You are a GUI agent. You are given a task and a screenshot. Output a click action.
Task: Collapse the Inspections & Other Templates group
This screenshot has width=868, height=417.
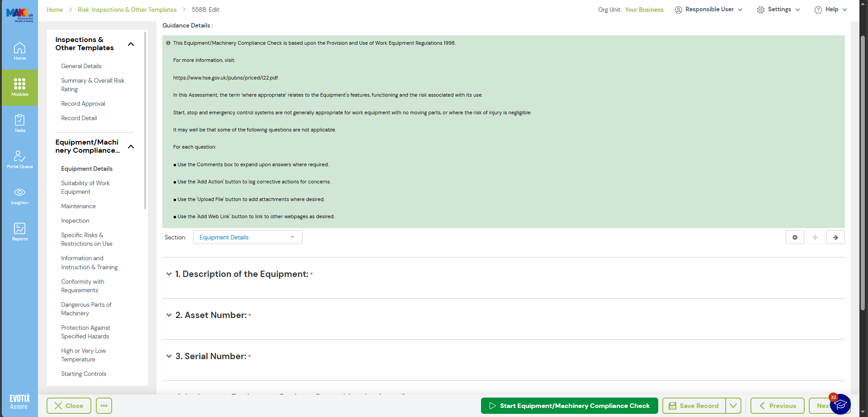tap(131, 44)
